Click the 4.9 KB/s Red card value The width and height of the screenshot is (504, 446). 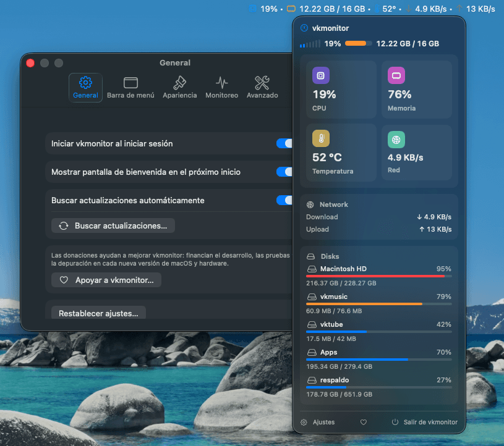(x=405, y=158)
